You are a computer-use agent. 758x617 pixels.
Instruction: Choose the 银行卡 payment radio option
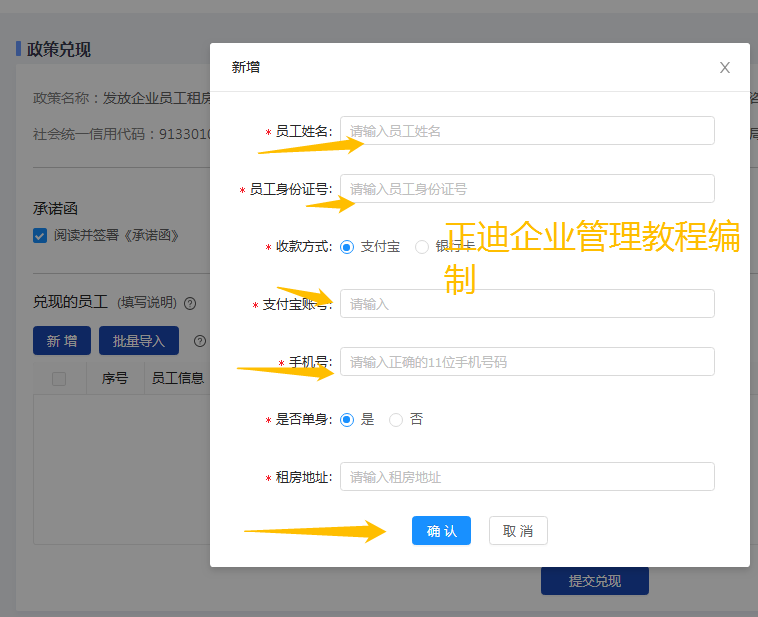[422, 247]
